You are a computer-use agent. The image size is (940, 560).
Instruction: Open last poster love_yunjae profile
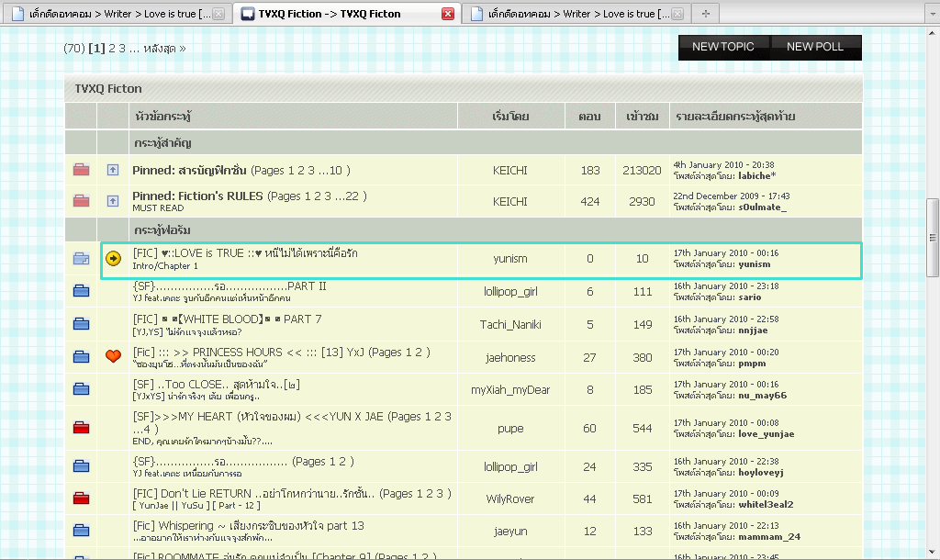[x=767, y=433]
